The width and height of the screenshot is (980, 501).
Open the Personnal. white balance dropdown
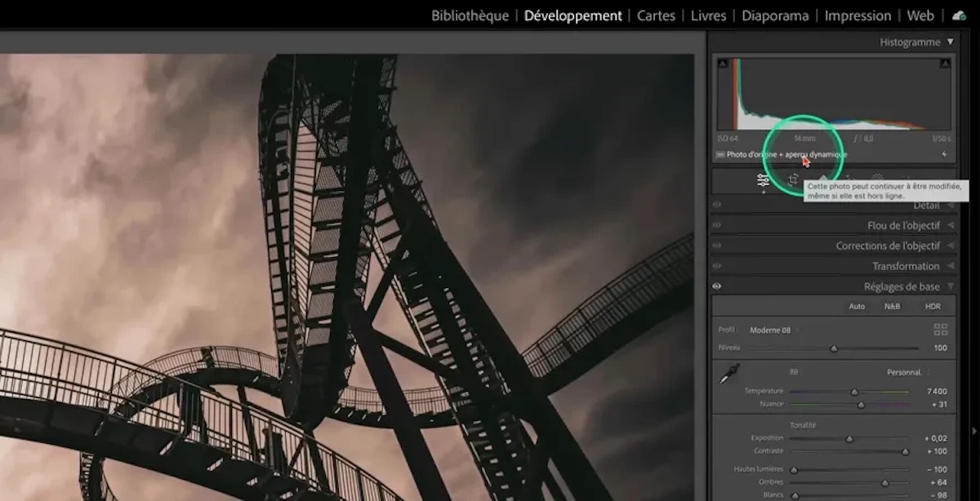point(905,372)
